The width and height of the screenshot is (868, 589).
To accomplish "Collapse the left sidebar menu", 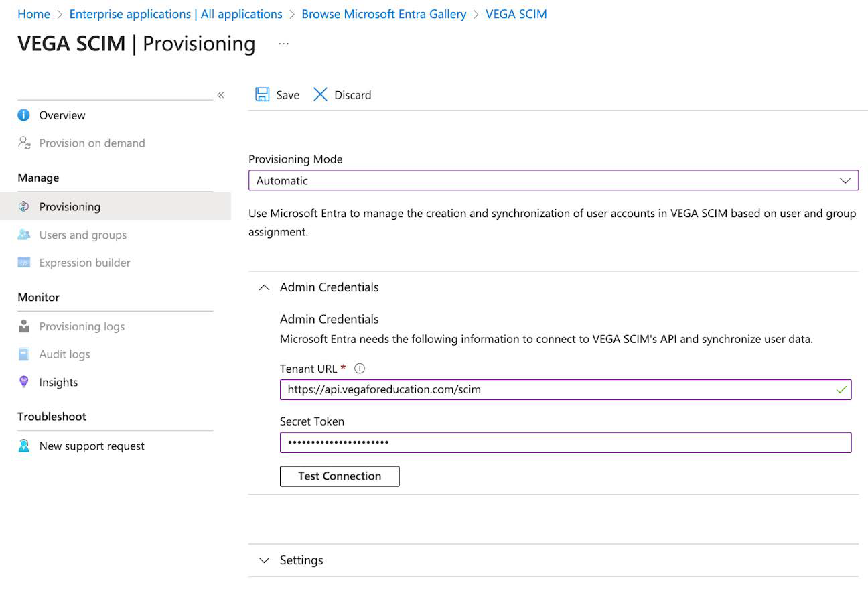I will 220,95.
